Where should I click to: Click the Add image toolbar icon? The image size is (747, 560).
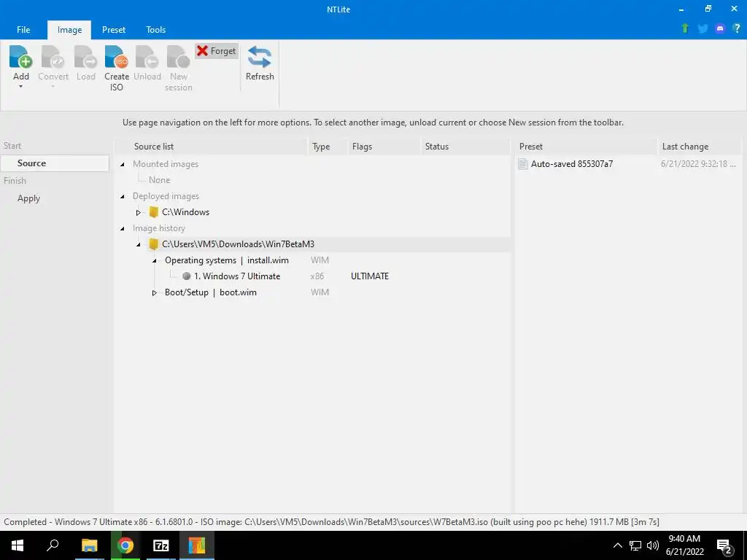(20, 57)
